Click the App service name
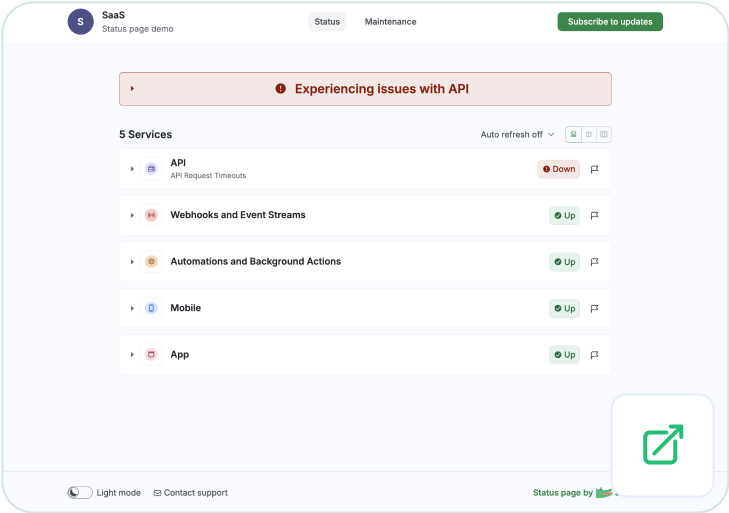 click(179, 354)
